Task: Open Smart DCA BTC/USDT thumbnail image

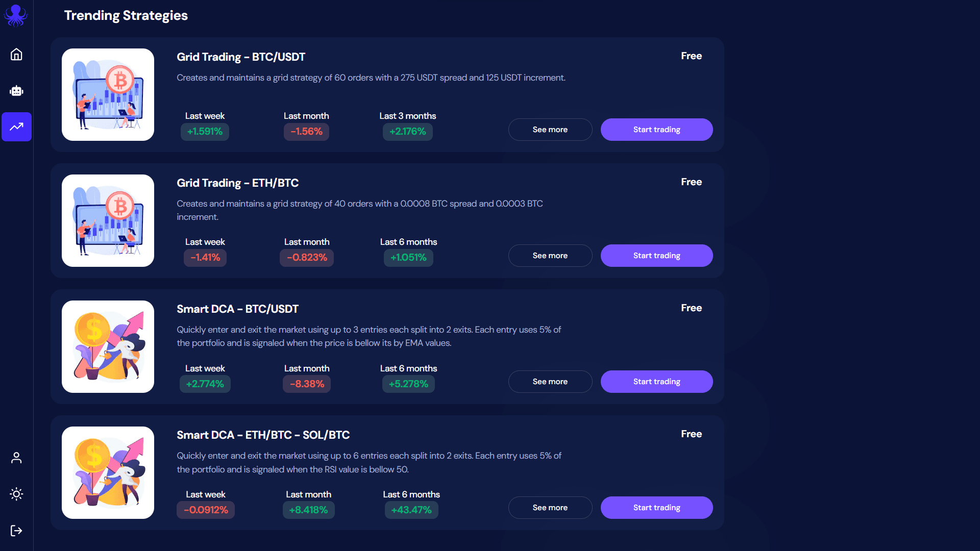Action: point(108,346)
